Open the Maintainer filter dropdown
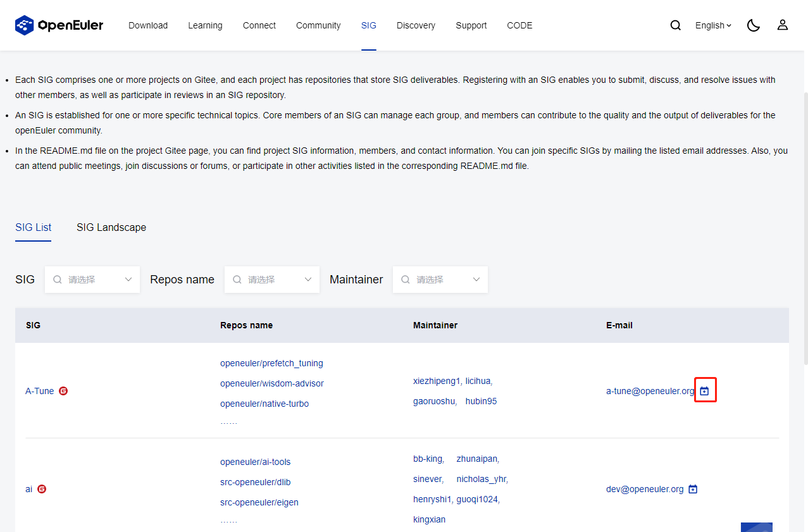The image size is (808, 532). (x=440, y=280)
